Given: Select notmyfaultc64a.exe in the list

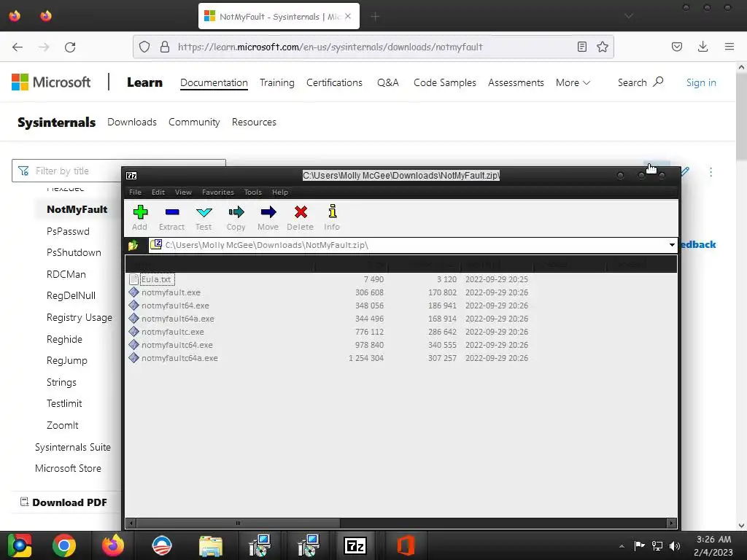Looking at the screenshot, I should (400, 358).
